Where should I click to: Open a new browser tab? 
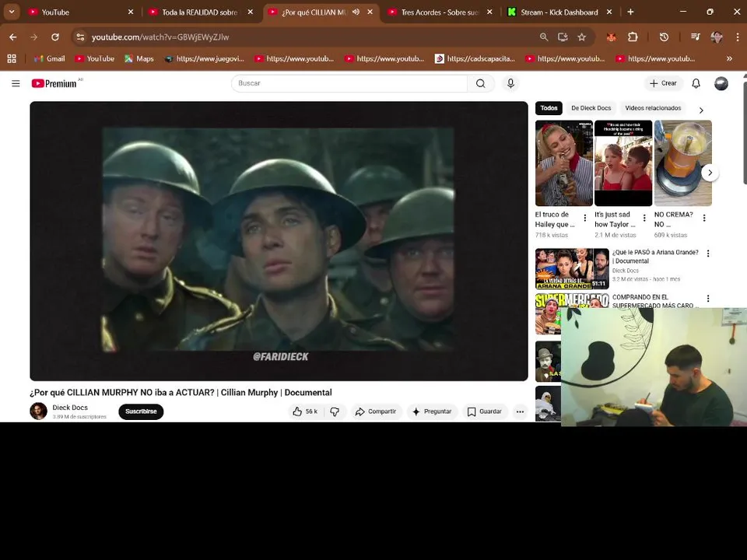[630, 12]
